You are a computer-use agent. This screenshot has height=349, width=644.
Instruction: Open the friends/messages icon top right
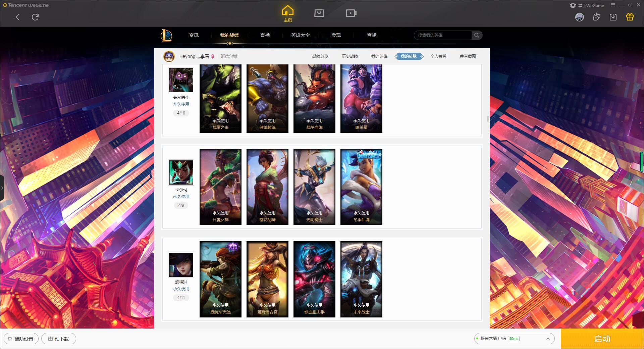pos(596,17)
